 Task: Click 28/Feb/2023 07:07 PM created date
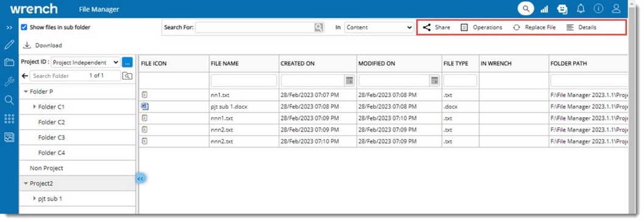coord(310,95)
